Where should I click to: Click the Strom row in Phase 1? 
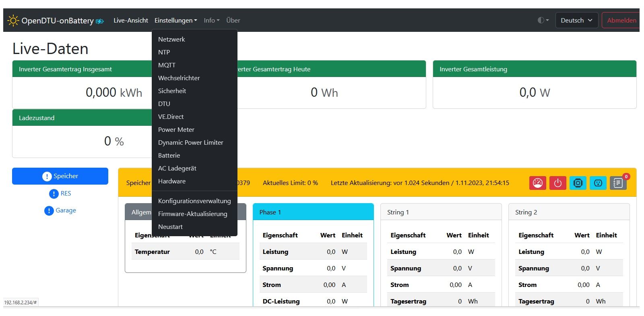(x=313, y=285)
